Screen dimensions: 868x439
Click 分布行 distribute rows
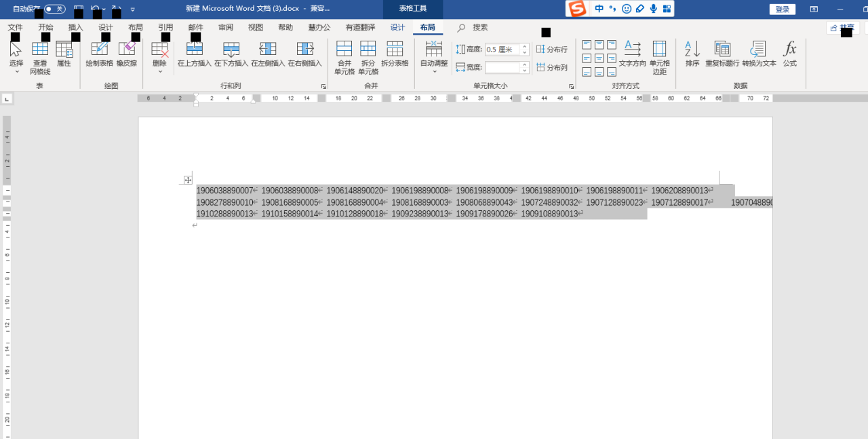point(552,50)
